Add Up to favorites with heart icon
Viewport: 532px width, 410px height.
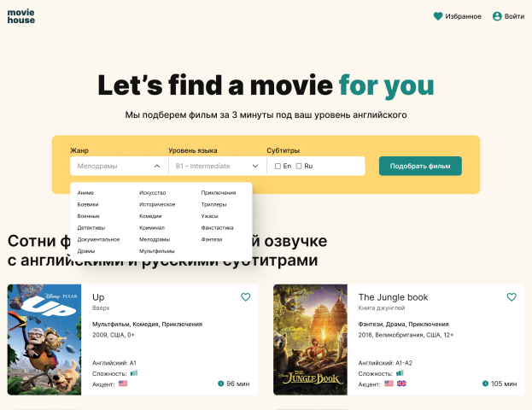click(x=246, y=297)
